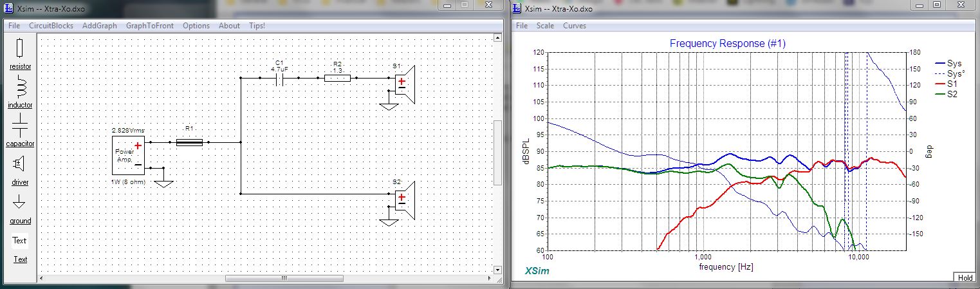Click the 1W (8 ohm) label under the amp
Screen dimensions: 980x289
tap(128, 182)
